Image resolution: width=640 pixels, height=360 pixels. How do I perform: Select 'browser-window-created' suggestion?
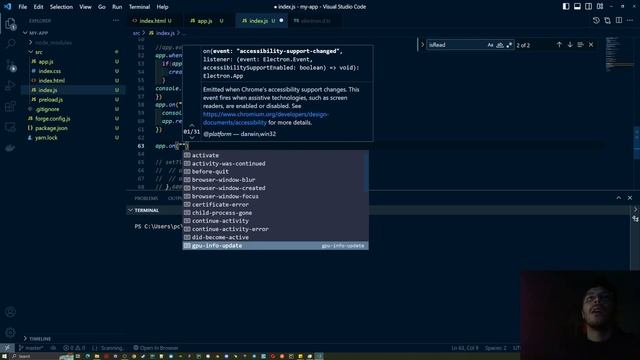point(276,188)
